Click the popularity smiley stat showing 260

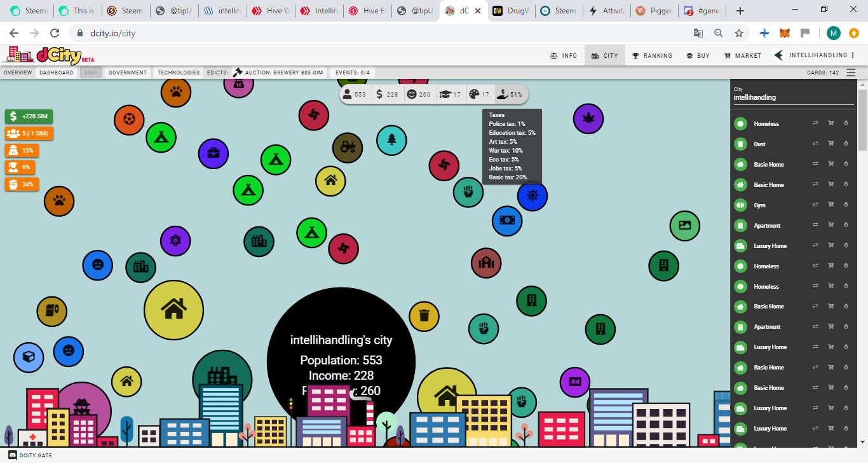419,95
